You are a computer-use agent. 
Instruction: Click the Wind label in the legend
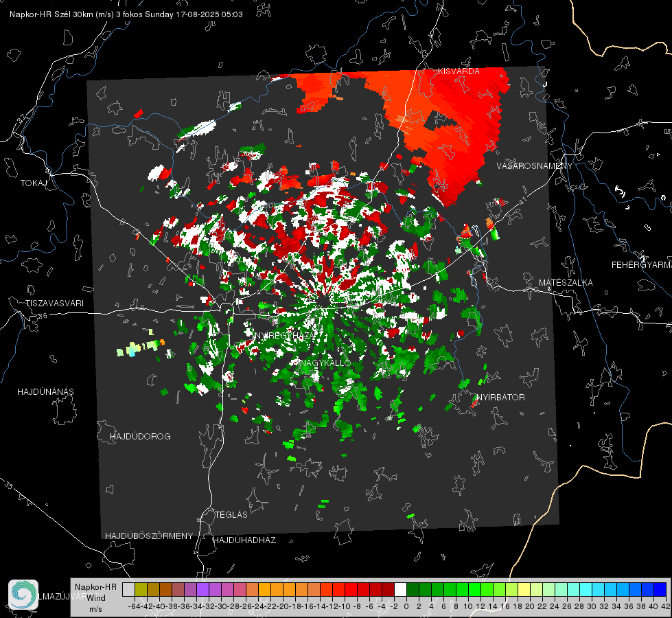pyautogui.click(x=96, y=598)
